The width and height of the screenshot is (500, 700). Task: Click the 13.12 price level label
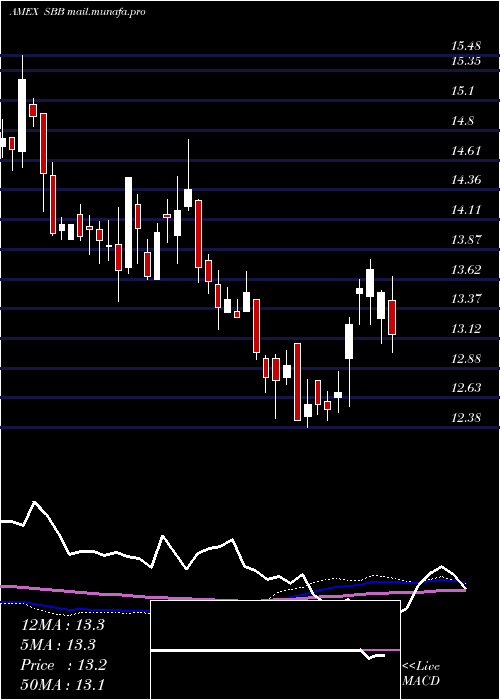(x=465, y=329)
